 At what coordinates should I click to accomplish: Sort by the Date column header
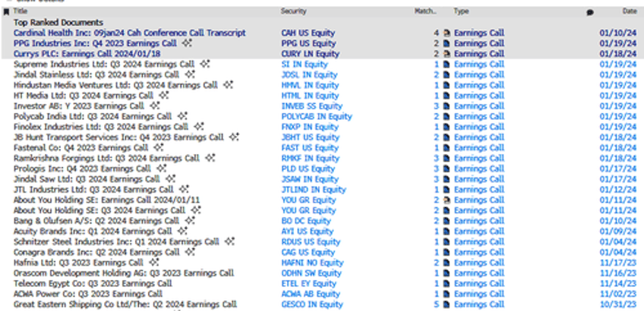[x=630, y=11]
